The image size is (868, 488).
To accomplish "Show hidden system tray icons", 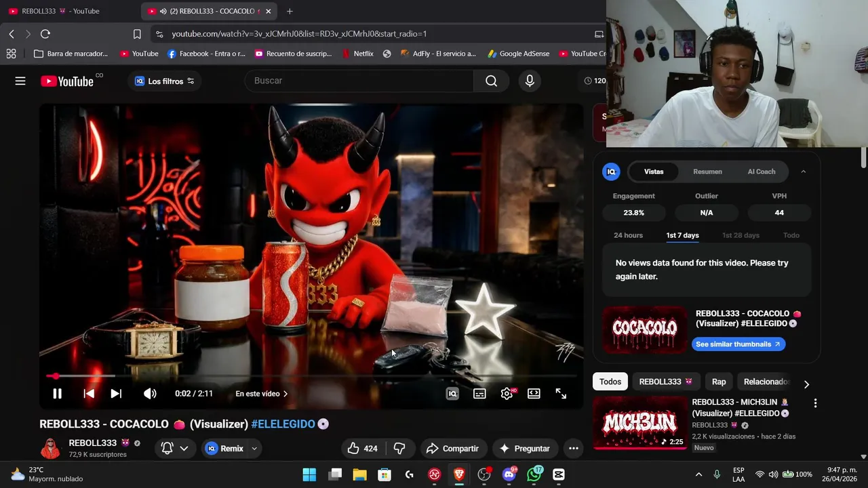I will 698,474.
